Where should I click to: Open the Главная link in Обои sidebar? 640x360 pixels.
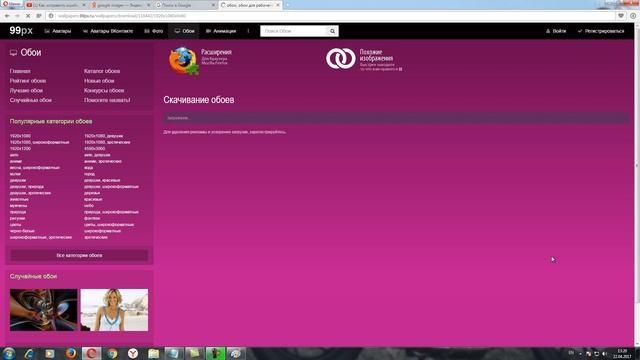(x=20, y=71)
